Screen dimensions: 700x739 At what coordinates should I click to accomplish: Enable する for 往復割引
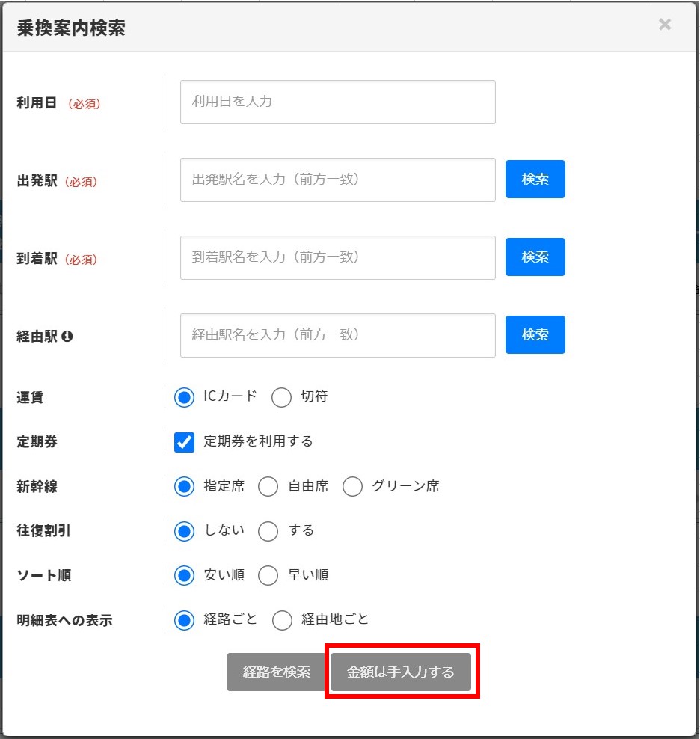pos(268,531)
